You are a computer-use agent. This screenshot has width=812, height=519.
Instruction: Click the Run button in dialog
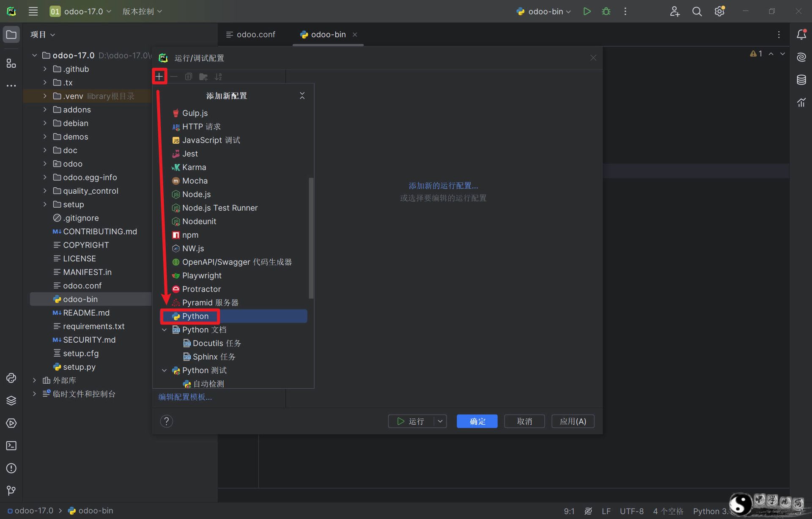point(411,421)
